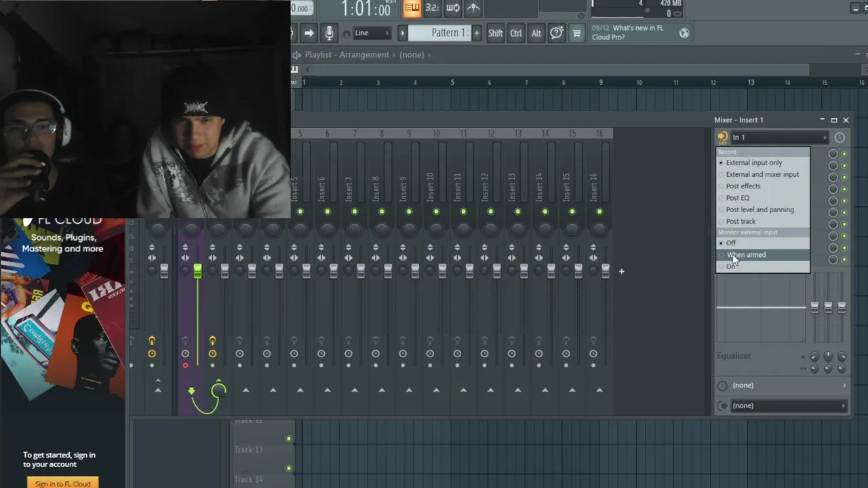Image resolution: width=868 pixels, height=488 pixels.
Task: Click the Sign in to FL Cloud button
Action: coord(62,483)
